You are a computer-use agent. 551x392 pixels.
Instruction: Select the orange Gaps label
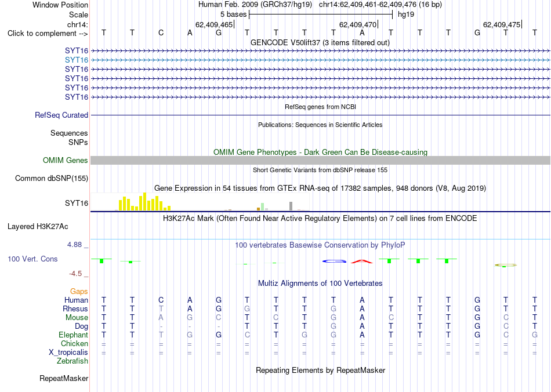pos(79,291)
